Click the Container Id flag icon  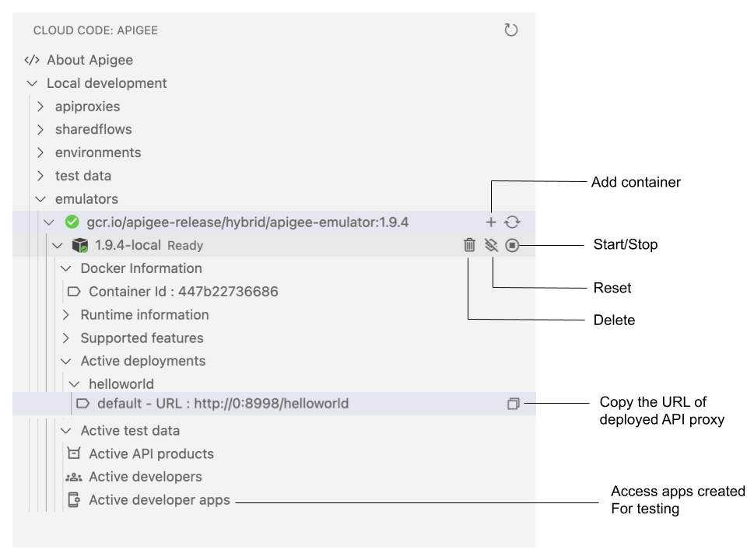click(x=75, y=291)
